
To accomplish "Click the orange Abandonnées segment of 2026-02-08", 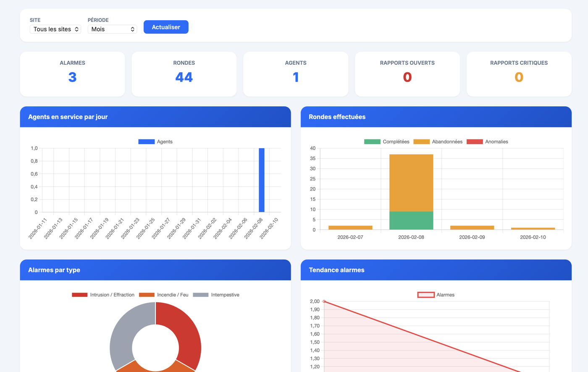I will click(411, 183).
